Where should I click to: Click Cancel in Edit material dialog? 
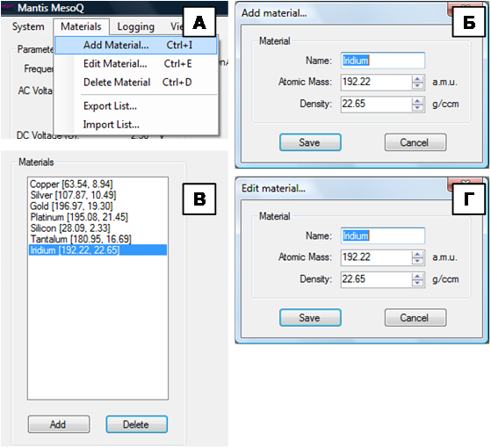415,318
